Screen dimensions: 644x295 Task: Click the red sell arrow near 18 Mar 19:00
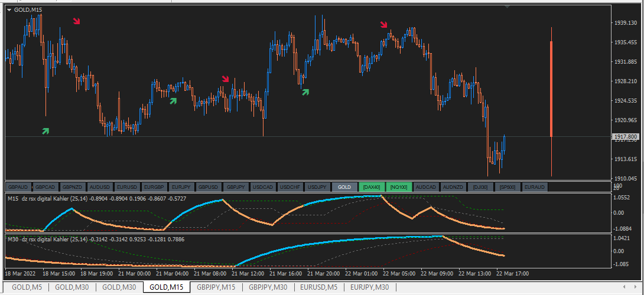[77, 21]
